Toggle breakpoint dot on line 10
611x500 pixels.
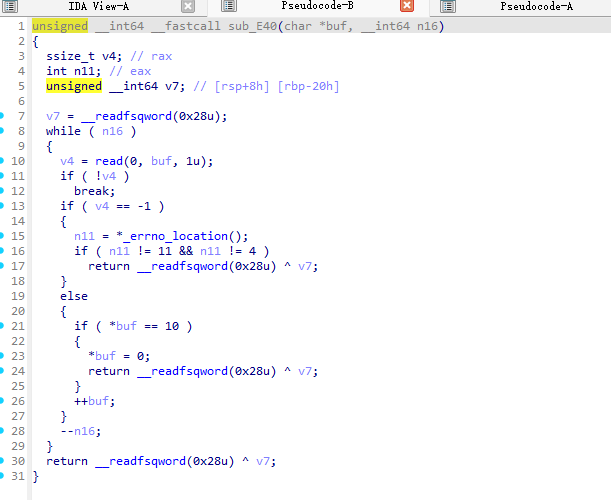coord(4,161)
